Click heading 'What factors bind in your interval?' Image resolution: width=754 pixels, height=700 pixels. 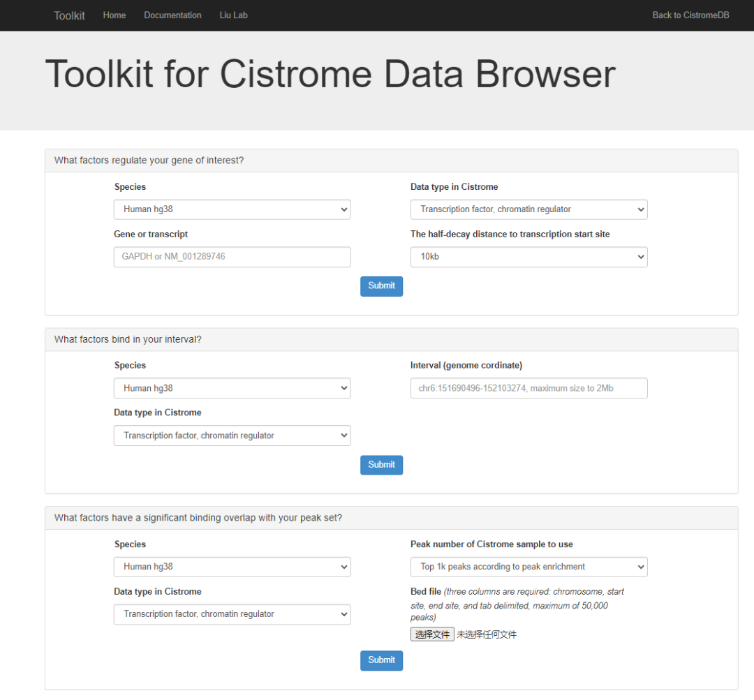[128, 339]
